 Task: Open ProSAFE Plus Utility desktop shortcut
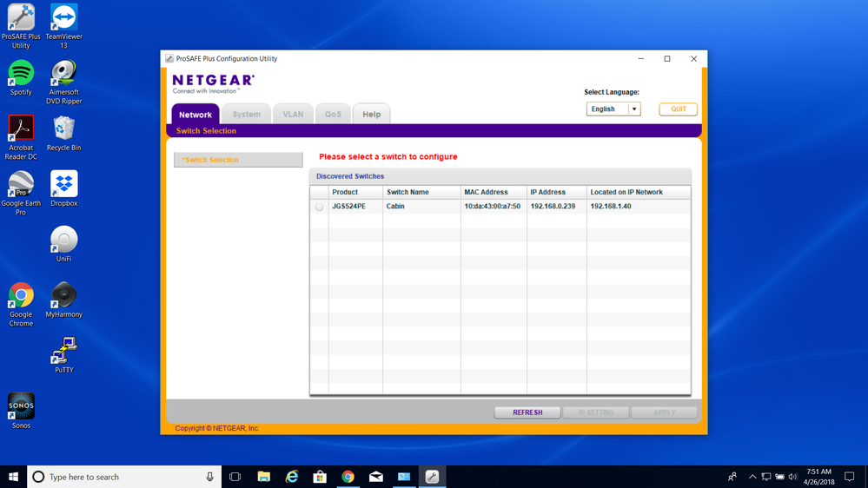[21, 26]
